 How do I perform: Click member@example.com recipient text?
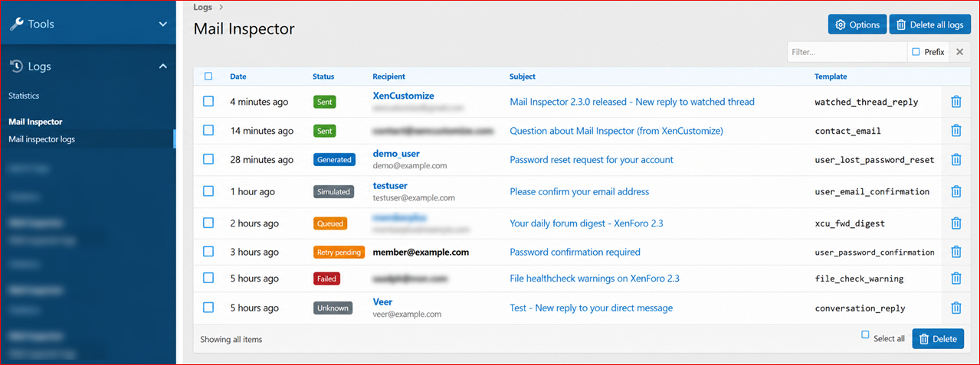(421, 252)
